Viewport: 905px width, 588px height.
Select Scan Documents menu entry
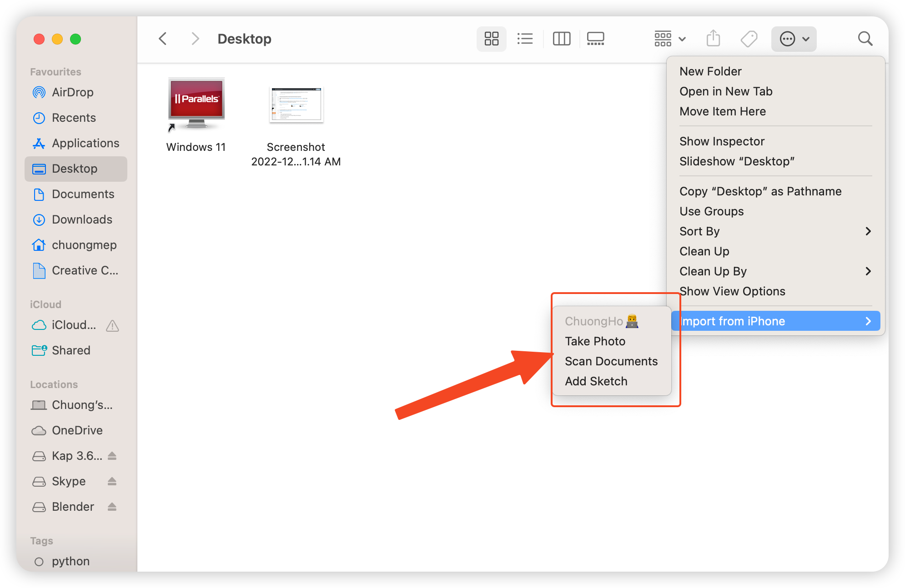[x=611, y=361]
